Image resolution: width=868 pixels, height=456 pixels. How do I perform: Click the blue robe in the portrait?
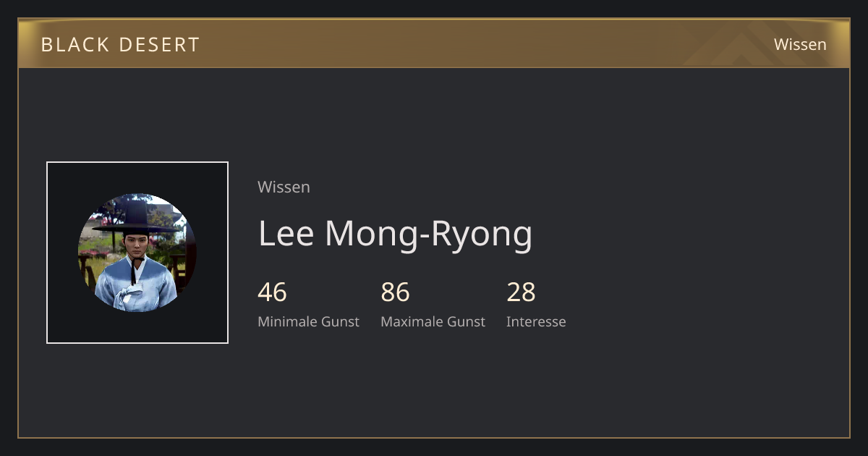pyautogui.click(x=136, y=286)
